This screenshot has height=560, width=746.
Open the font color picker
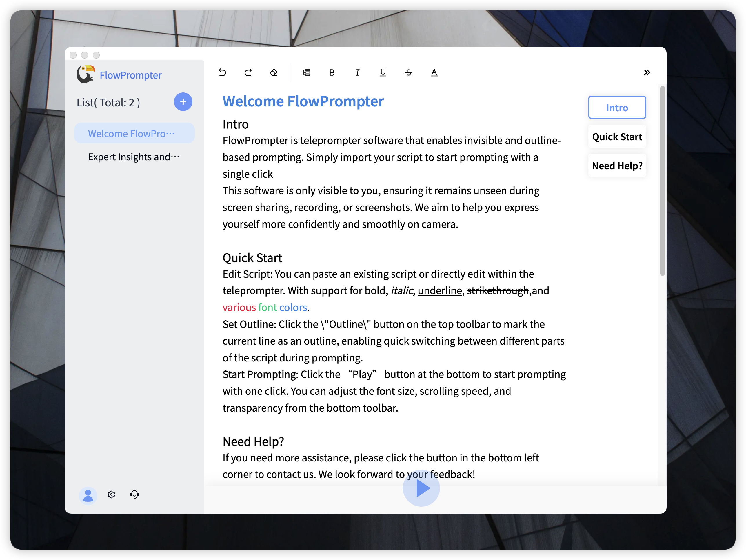[434, 72]
